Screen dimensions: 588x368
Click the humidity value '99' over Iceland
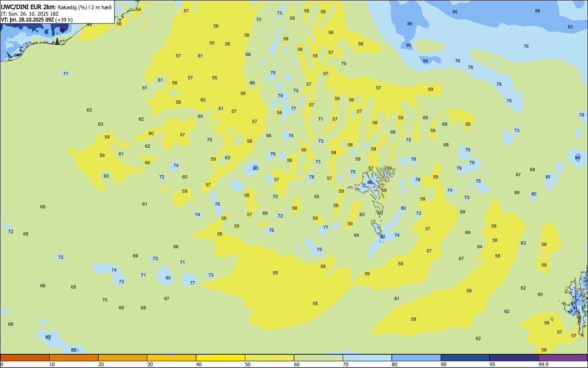tap(62, 30)
